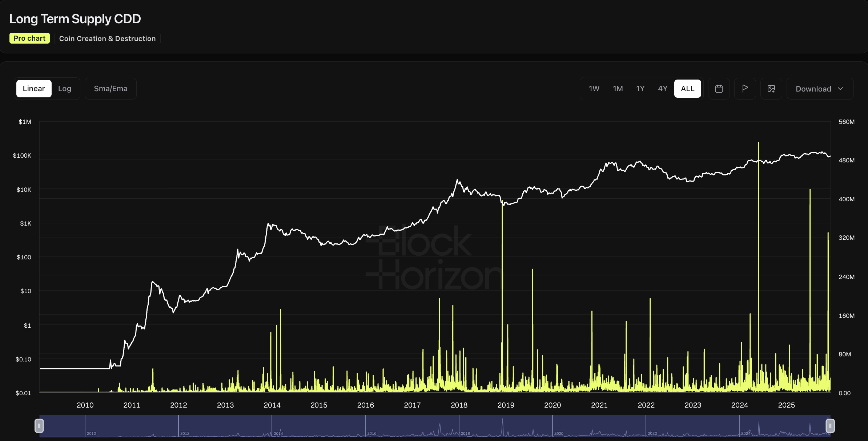Open the Coin Creation & Destruction tag
This screenshot has height=441, width=868.
(107, 39)
